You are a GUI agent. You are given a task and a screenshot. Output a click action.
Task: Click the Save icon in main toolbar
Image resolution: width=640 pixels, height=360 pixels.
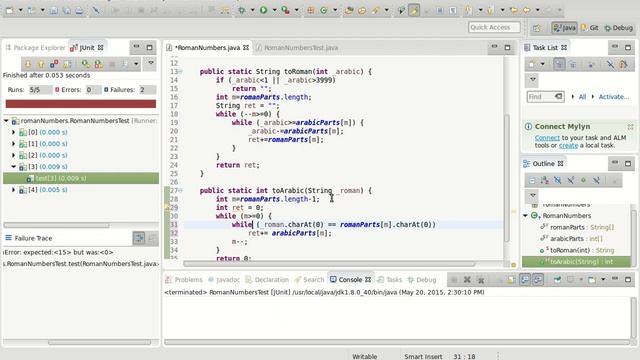point(53,11)
